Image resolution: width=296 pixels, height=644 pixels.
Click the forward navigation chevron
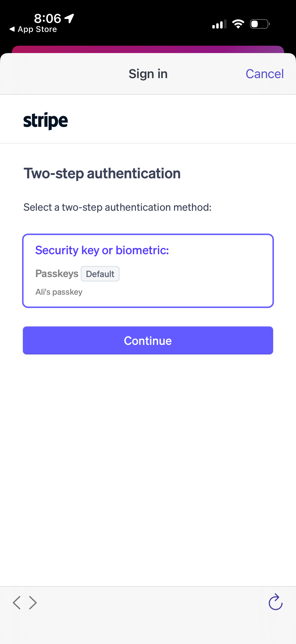pos(32,602)
